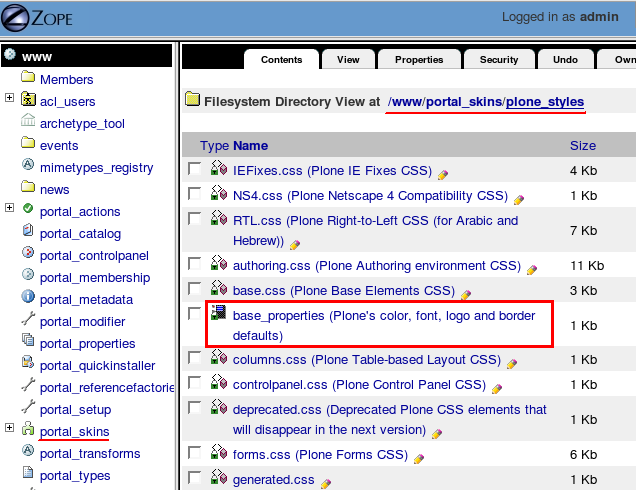The height and width of the screenshot is (490, 636).
Task: Click the pencil edit icon next to NS4.css
Action: [x=519, y=200]
